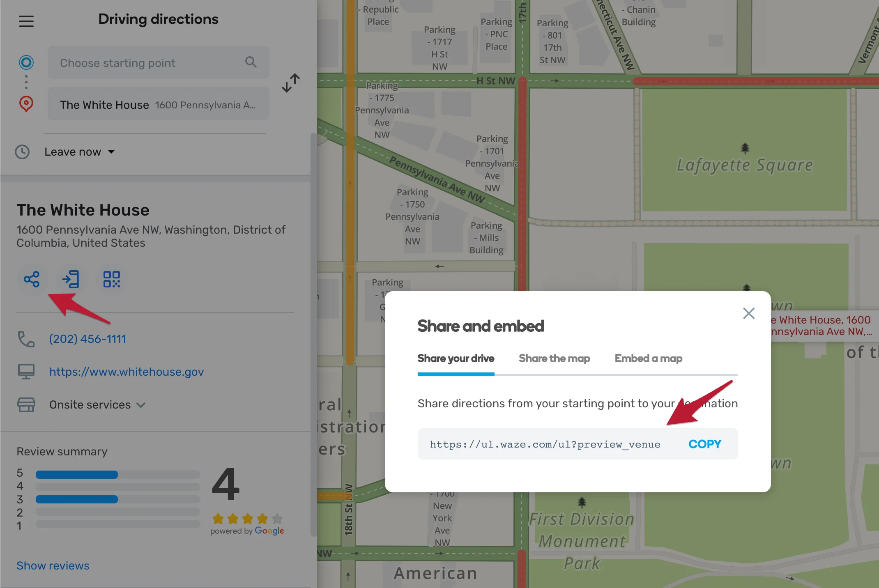Click The White House destination field
This screenshot has width=879, height=588.
point(159,104)
